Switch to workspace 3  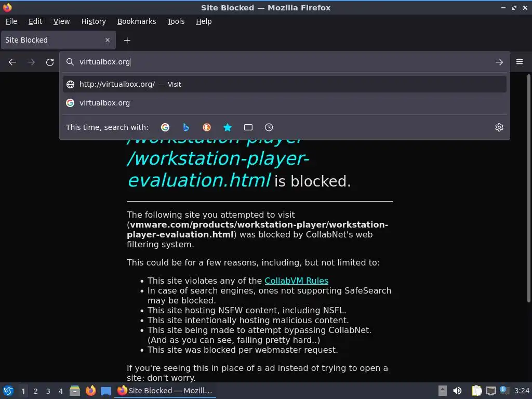click(48, 391)
